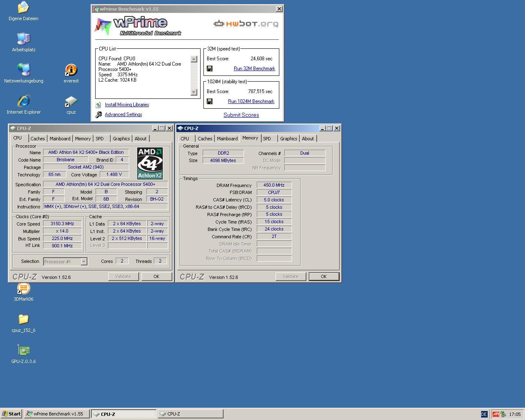525x420 pixels.
Task: Open the Netzwerkumgebung desktop icon
Action: click(23, 70)
